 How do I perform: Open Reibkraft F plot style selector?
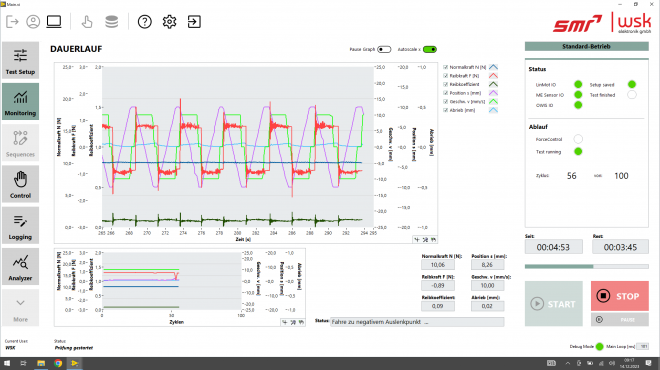tap(493, 76)
